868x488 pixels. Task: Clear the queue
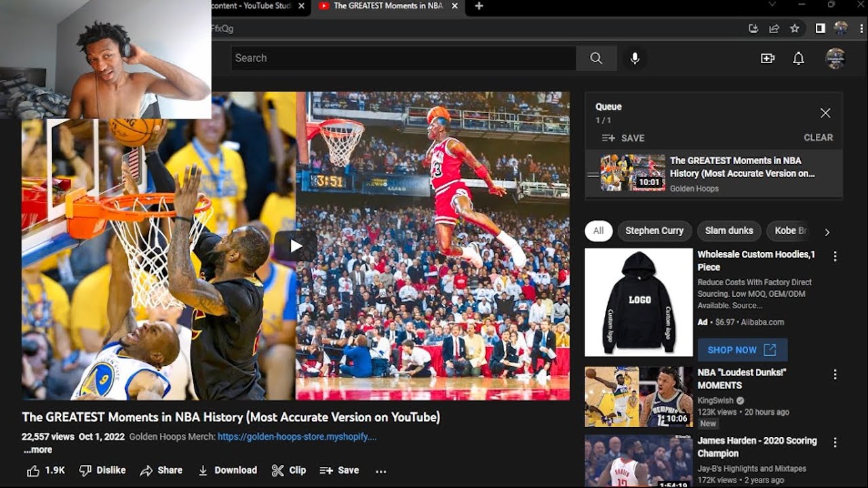[x=818, y=138]
